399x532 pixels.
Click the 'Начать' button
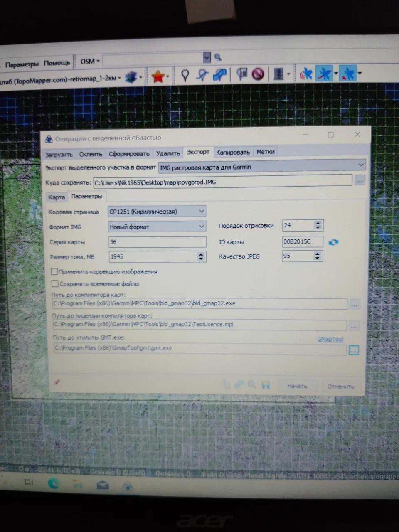click(x=297, y=386)
